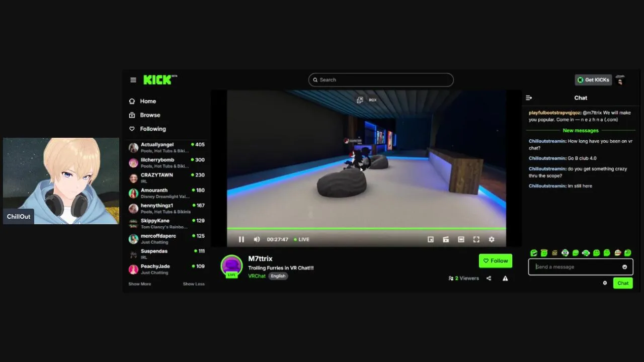Open the PeachyJade channel

167,269
